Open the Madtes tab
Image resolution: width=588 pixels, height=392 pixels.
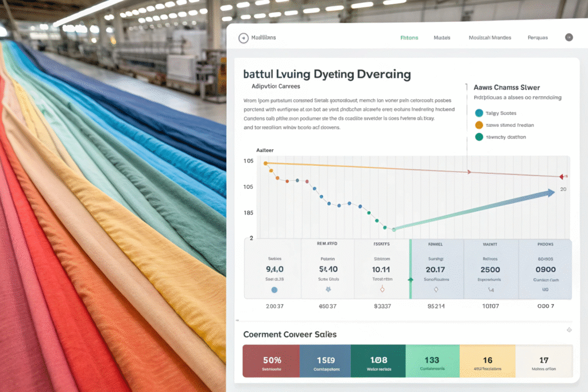click(442, 38)
